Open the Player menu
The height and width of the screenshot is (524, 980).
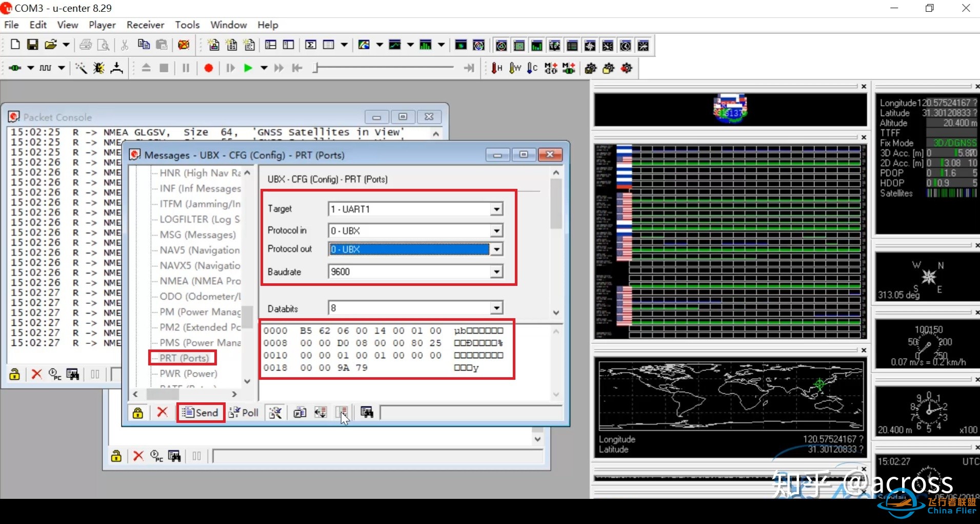tap(102, 25)
